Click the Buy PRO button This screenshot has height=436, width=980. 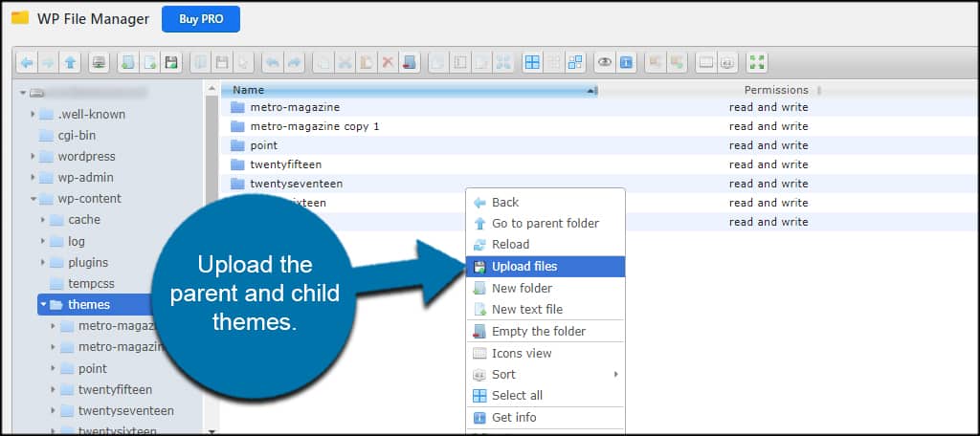pyautogui.click(x=200, y=19)
